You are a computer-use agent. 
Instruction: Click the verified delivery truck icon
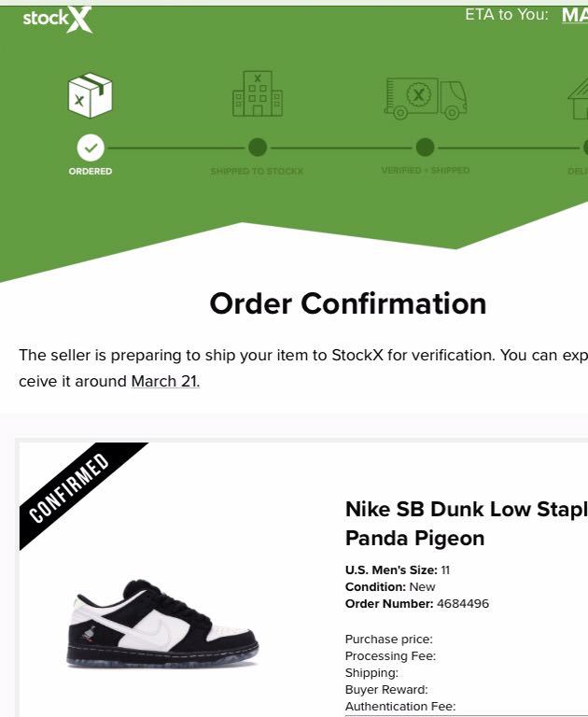coord(426,98)
